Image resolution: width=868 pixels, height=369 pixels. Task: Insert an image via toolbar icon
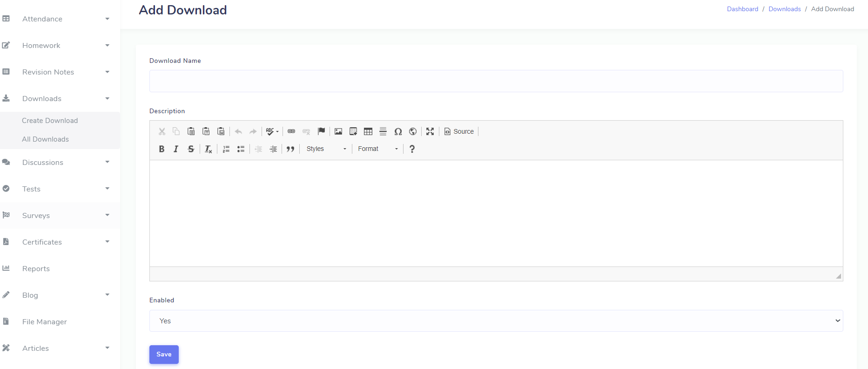tap(338, 131)
